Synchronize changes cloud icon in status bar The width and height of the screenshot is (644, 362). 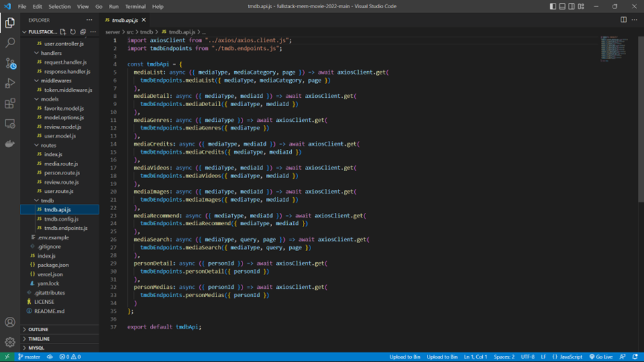click(50, 357)
